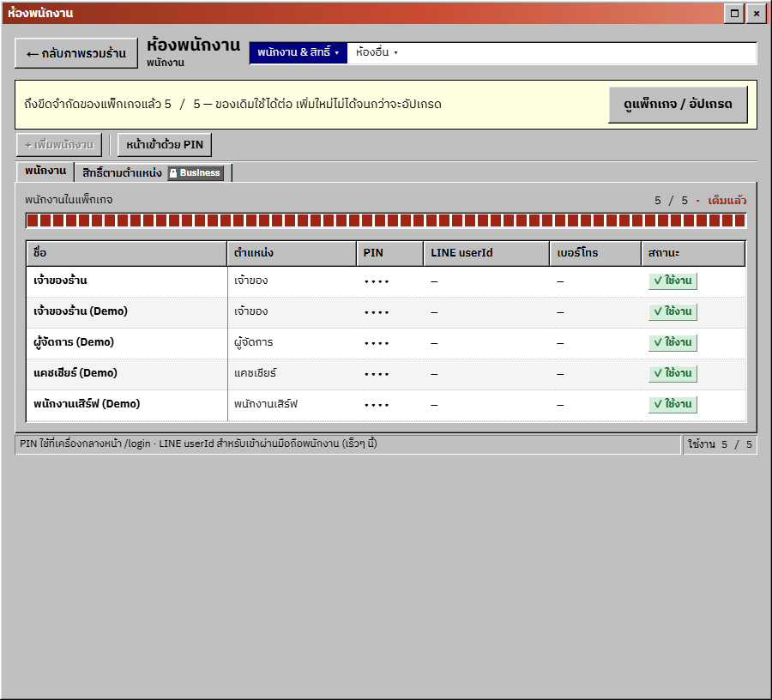This screenshot has width=772, height=700.
Task: Click masked PIN for แคชเชียร์ (Demo) row
Action: coord(377,374)
